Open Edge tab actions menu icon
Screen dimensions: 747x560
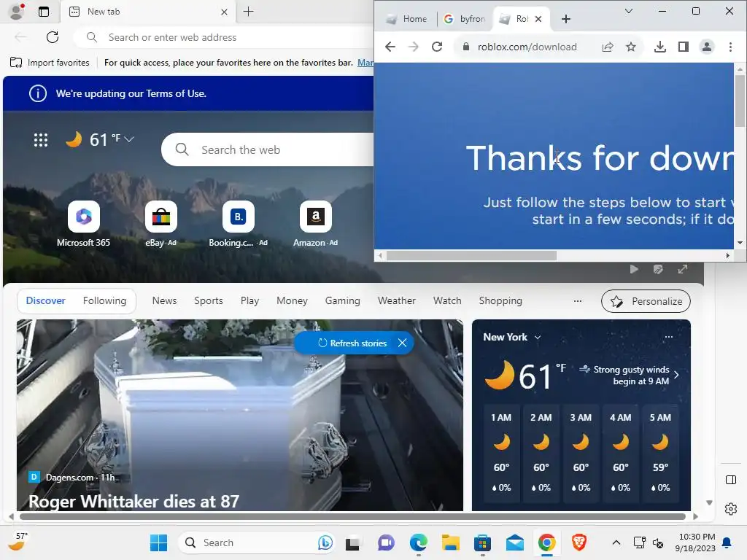click(x=43, y=12)
